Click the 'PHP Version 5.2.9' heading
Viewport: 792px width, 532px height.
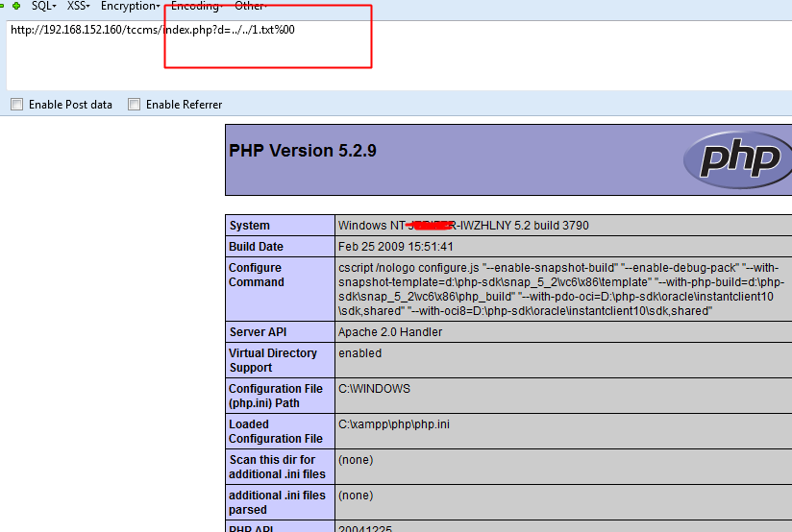click(303, 151)
